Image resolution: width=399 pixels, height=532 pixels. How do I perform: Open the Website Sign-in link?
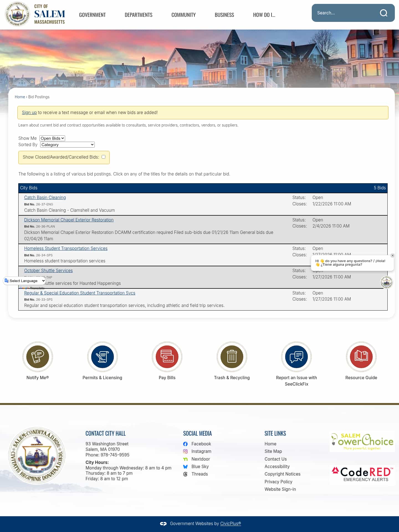pyautogui.click(x=280, y=489)
